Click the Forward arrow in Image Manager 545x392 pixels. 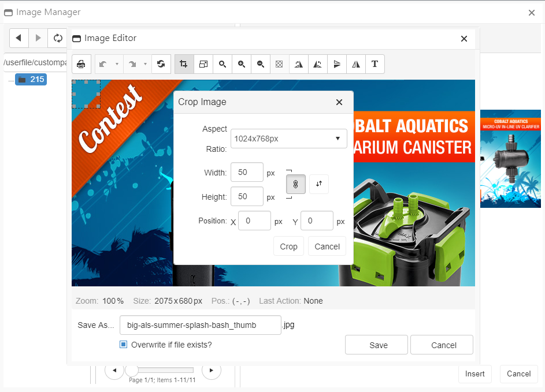click(x=38, y=38)
